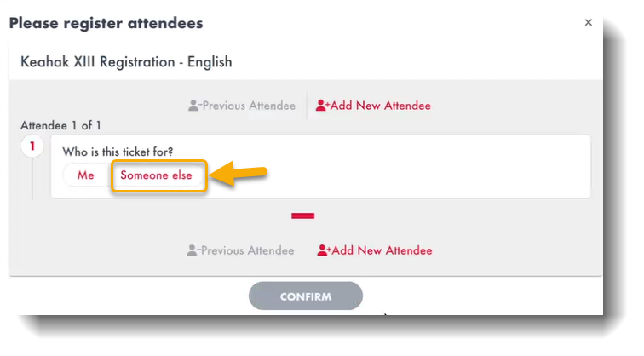Image resolution: width=644 pixels, height=356 pixels.
Task: Click the top "Add New Attendee" text link
Action: point(381,106)
